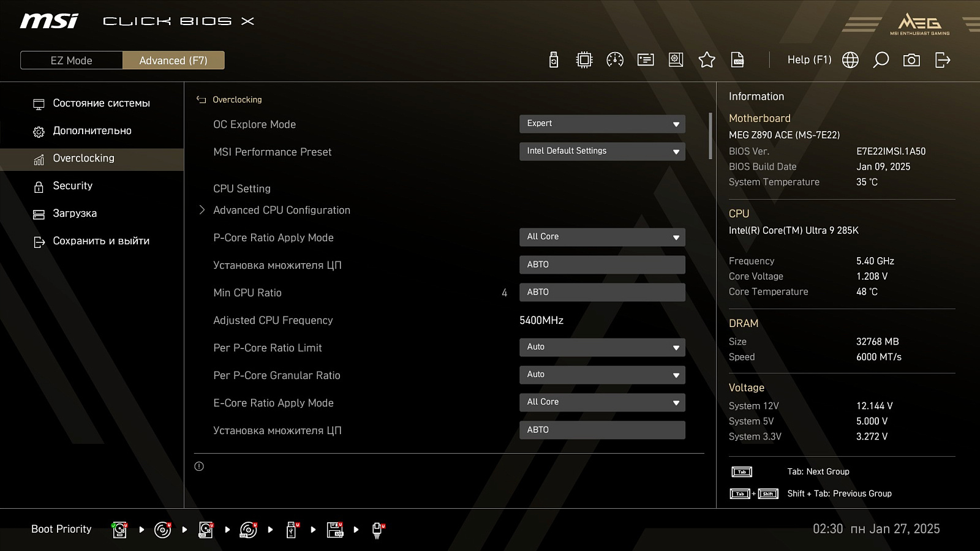Image resolution: width=980 pixels, height=551 pixels.
Task: Click the exit door icon in toolbar
Action: 943,59
